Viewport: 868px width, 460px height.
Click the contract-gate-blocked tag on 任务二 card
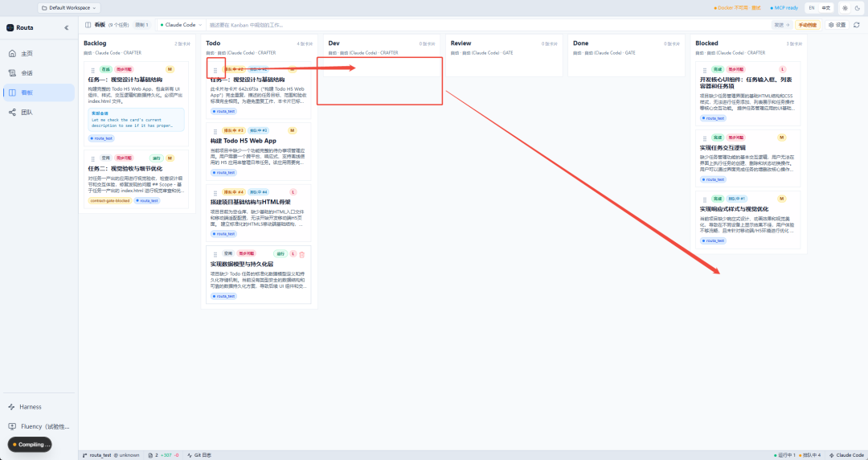(x=109, y=200)
